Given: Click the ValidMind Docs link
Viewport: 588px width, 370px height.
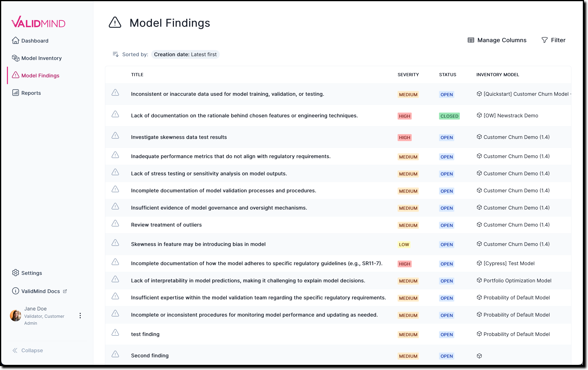Looking at the screenshot, I should pos(40,291).
